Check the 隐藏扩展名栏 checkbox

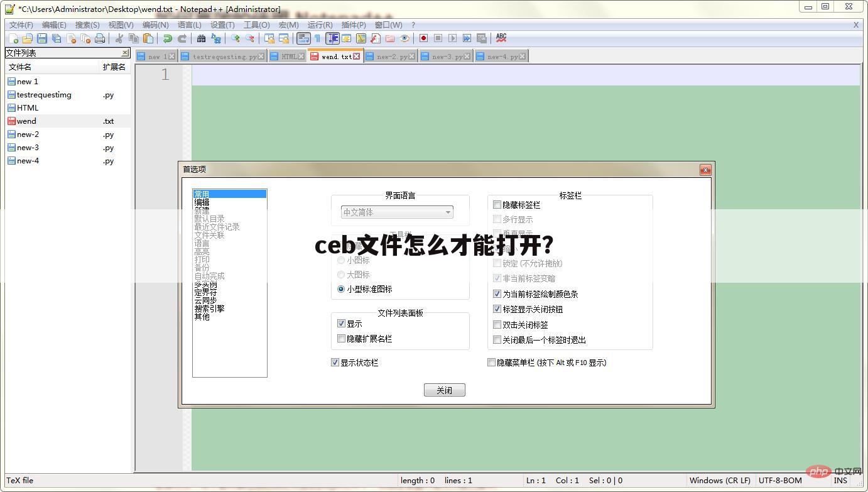(341, 339)
